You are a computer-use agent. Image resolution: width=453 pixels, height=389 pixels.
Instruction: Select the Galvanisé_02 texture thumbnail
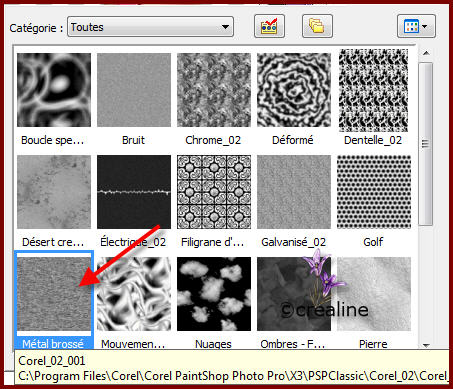pyautogui.click(x=294, y=192)
